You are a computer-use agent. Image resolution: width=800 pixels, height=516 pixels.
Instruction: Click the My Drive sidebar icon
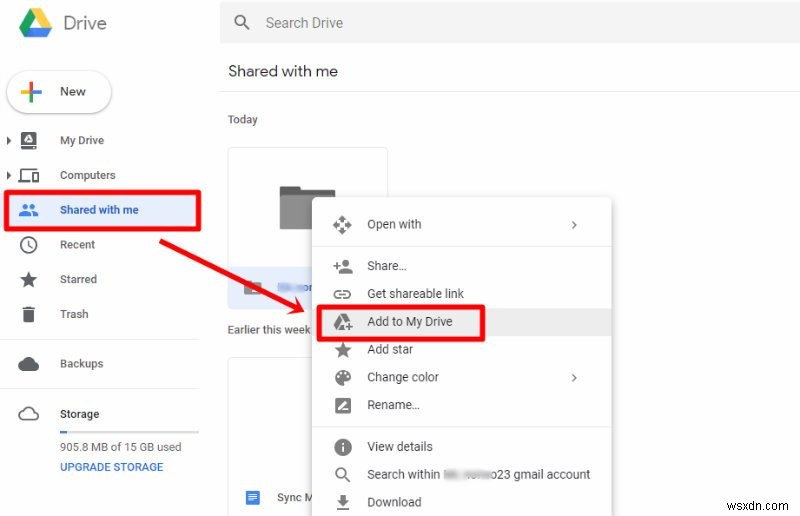tap(29, 140)
